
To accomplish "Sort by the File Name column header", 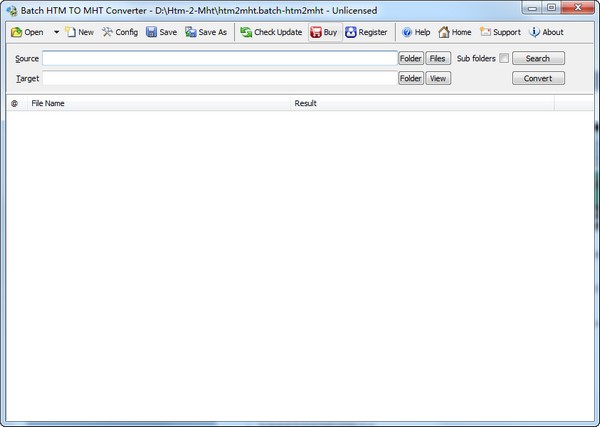I will [x=159, y=103].
